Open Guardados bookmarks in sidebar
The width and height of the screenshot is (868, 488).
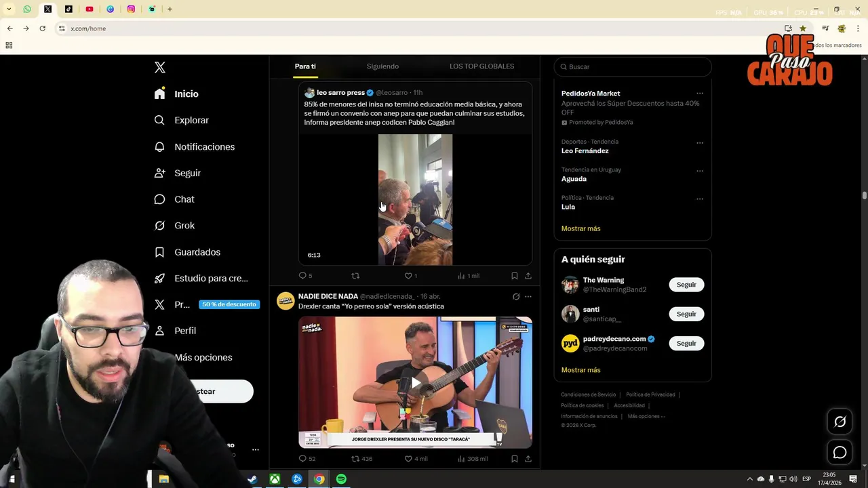[187, 252]
